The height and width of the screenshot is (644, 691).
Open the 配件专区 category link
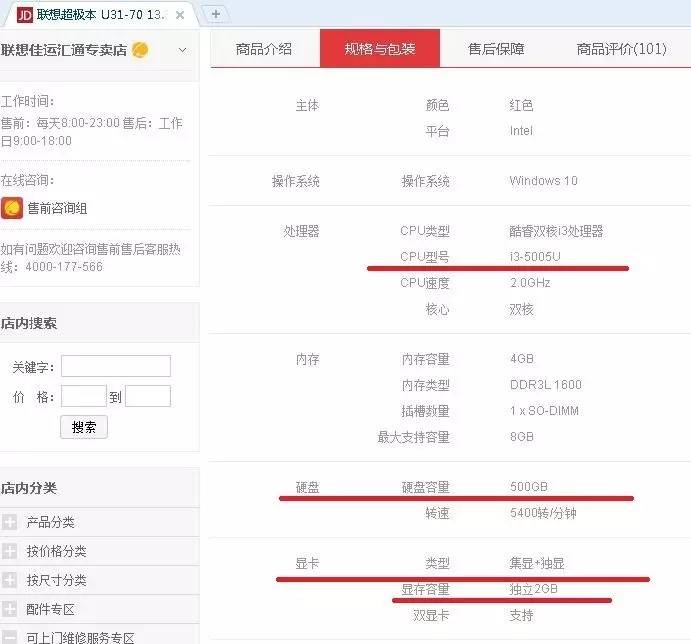tap(50, 609)
